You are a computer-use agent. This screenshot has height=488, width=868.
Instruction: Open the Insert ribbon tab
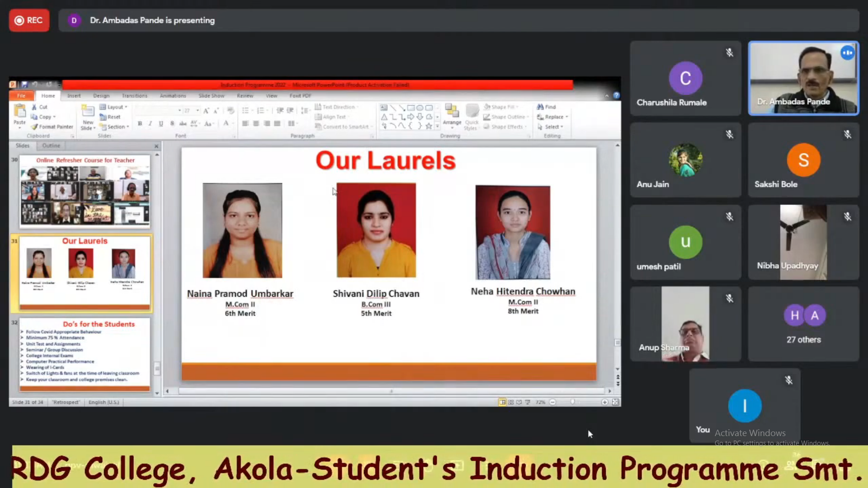pyautogui.click(x=74, y=96)
